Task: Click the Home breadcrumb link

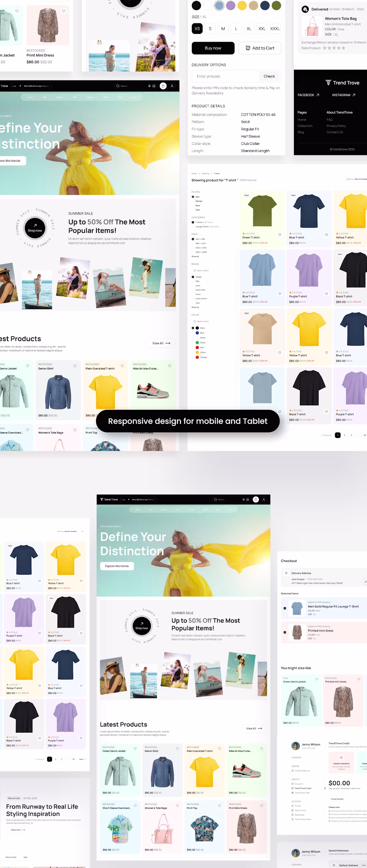Action: (x=194, y=174)
